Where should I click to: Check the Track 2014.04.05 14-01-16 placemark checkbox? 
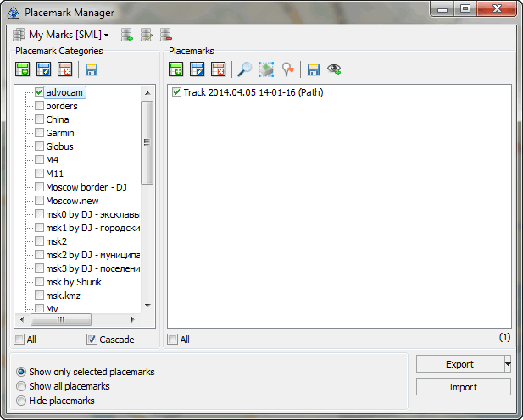click(176, 92)
